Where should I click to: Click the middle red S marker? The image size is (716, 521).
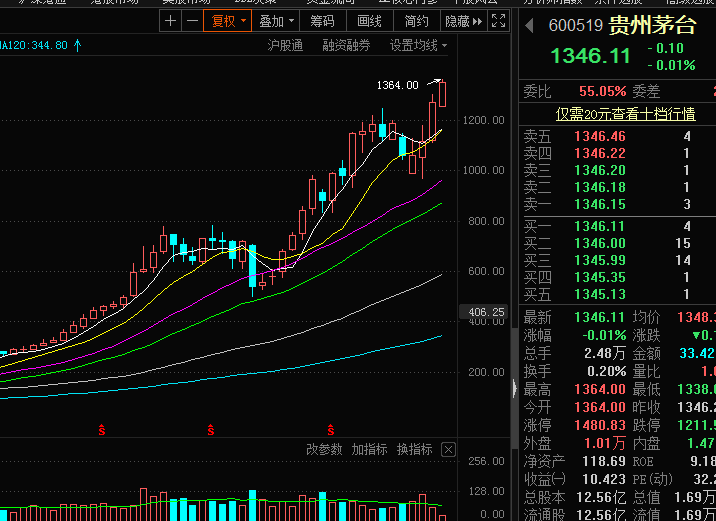click(211, 430)
